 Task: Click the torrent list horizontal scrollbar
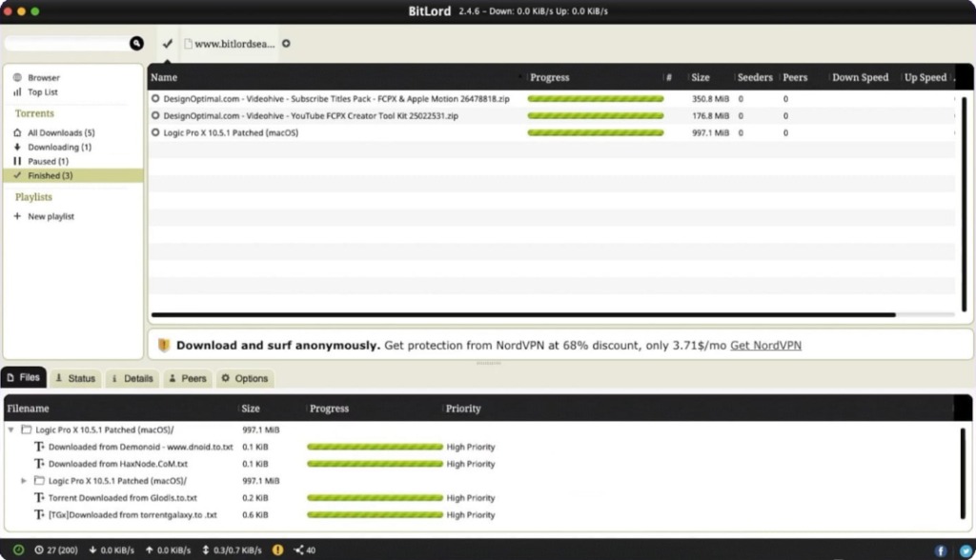[x=523, y=315]
